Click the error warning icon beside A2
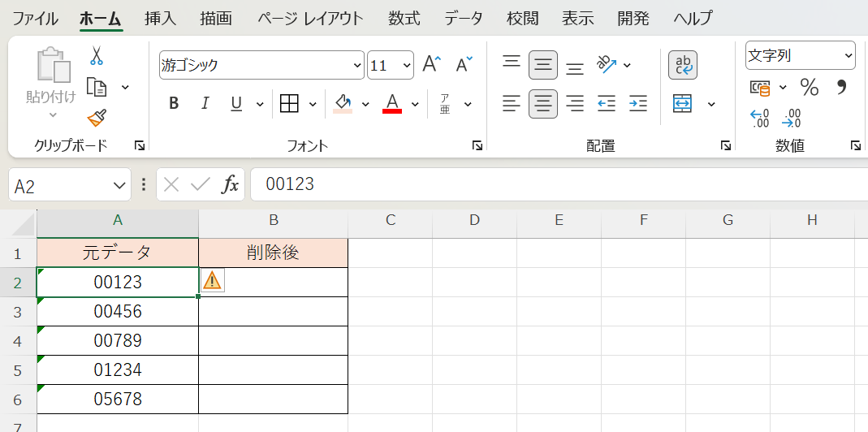The width and height of the screenshot is (868, 432). pyautogui.click(x=212, y=281)
